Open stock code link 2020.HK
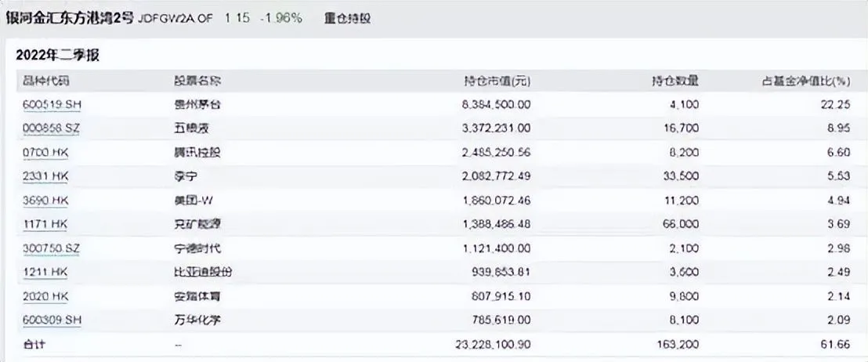 pos(45,296)
